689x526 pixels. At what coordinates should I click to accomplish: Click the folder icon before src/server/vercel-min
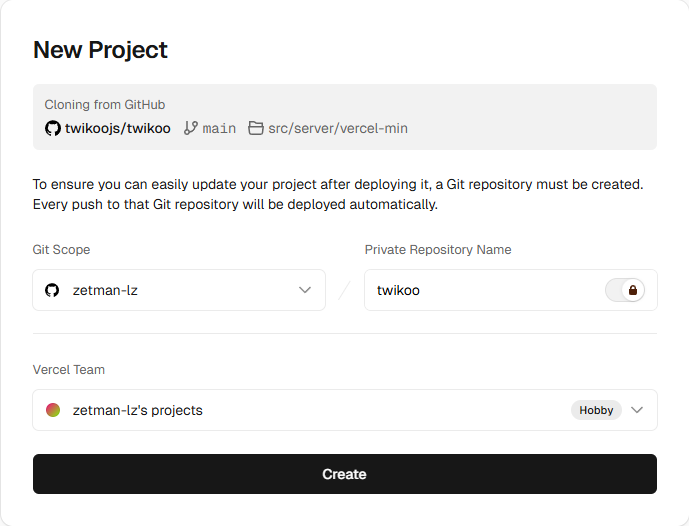click(256, 129)
